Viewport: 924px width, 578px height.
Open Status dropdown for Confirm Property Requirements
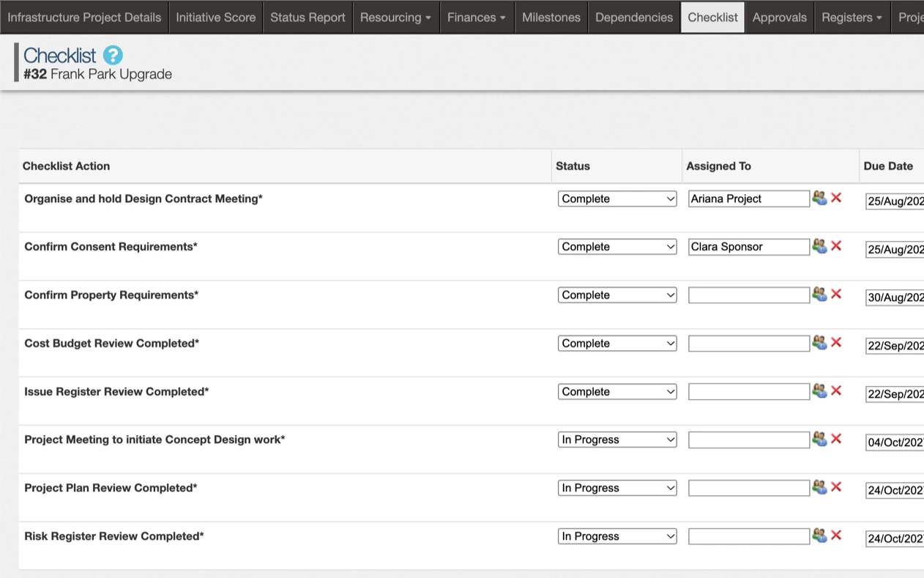pyautogui.click(x=617, y=295)
